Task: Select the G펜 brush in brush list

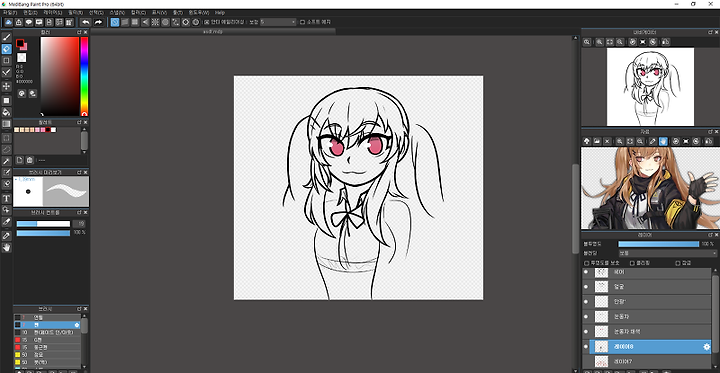Action: pos(47,340)
